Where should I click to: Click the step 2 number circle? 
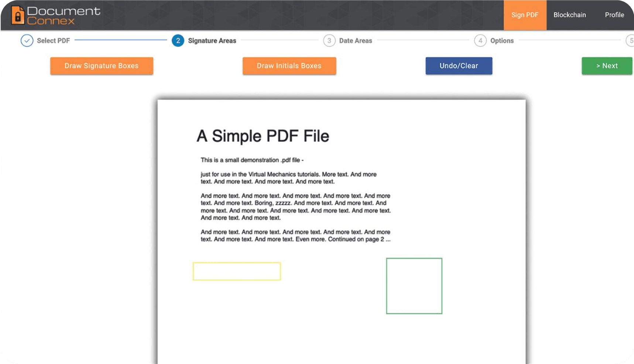(178, 41)
